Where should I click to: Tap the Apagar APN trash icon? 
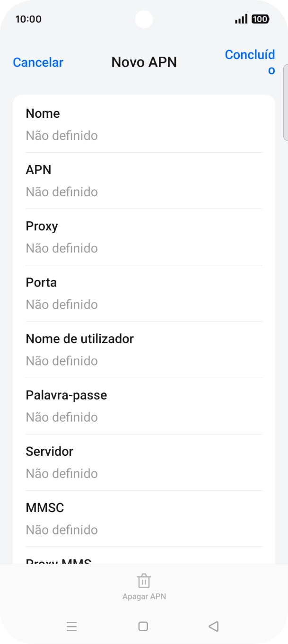[144, 581]
